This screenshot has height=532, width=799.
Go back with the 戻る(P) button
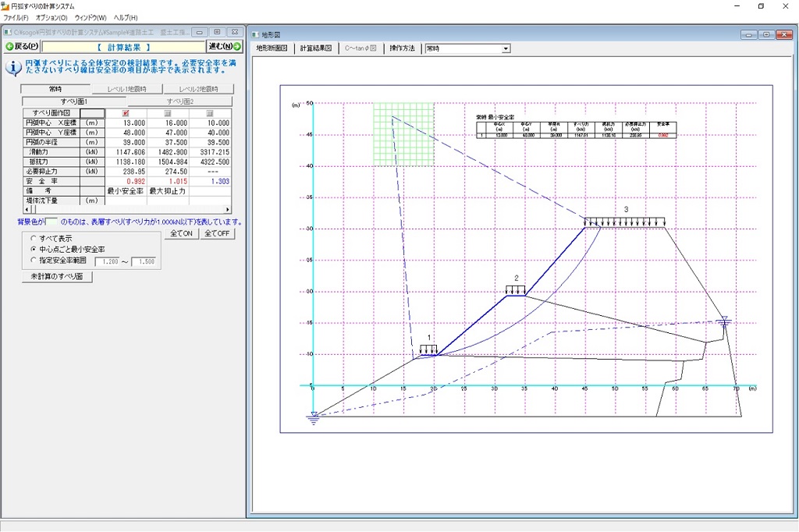(22, 46)
